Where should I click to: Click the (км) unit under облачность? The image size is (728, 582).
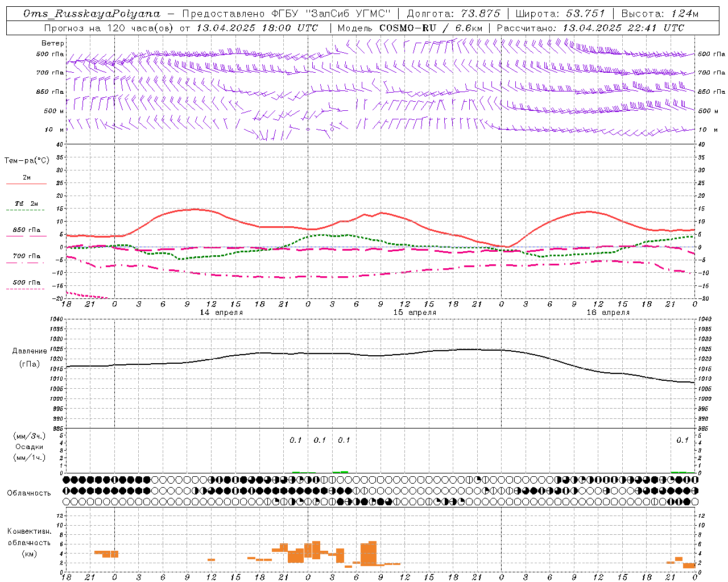29,554
